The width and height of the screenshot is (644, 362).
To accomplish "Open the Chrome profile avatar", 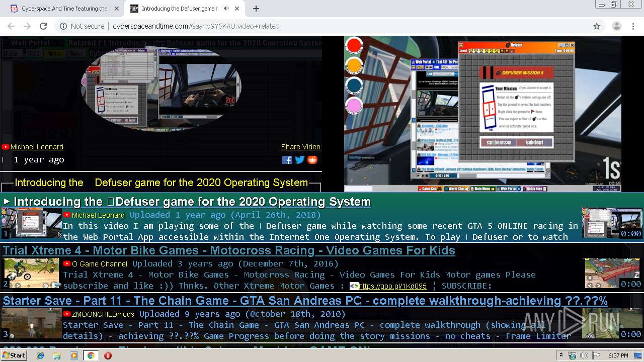I will point(616,26).
